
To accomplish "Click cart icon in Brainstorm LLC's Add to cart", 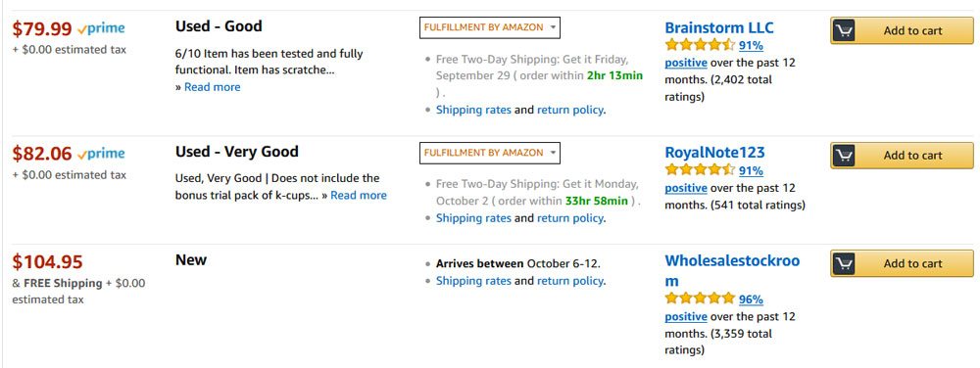I will [x=845, y=30].
